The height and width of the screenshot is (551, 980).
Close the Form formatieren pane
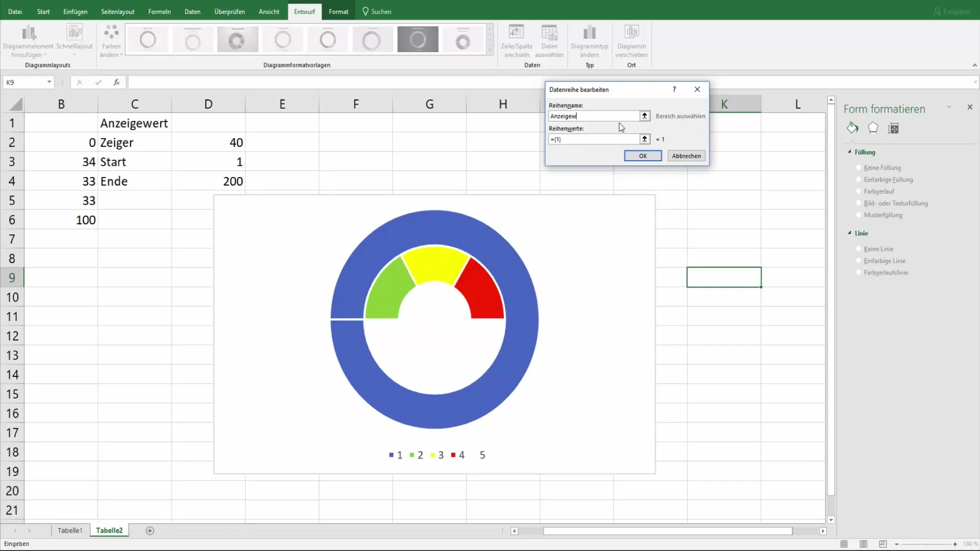click(x=970, y=107)
